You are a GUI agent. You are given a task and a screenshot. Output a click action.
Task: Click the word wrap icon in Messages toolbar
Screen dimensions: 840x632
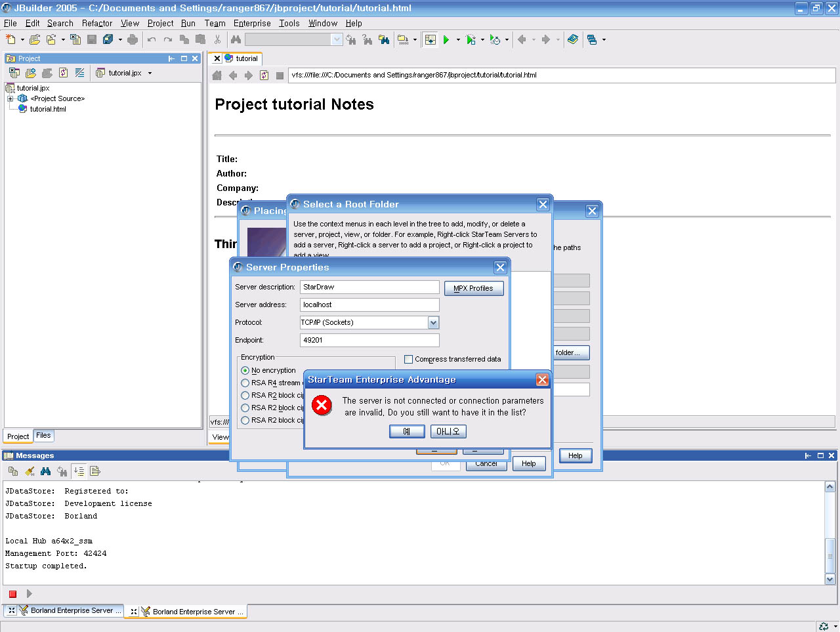coord(95,471)
